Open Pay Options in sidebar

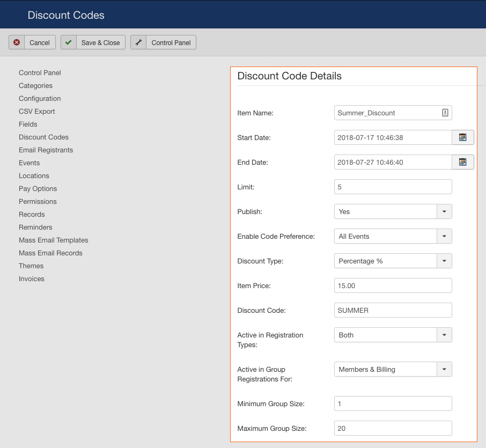click(38, 189)
